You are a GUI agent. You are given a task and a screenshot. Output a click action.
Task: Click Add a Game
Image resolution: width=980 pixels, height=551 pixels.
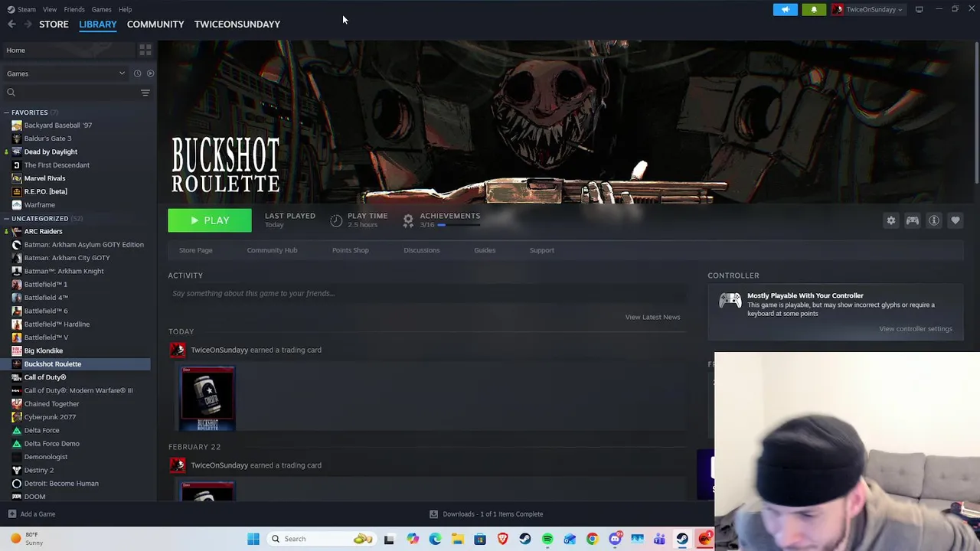pos(31,514)
